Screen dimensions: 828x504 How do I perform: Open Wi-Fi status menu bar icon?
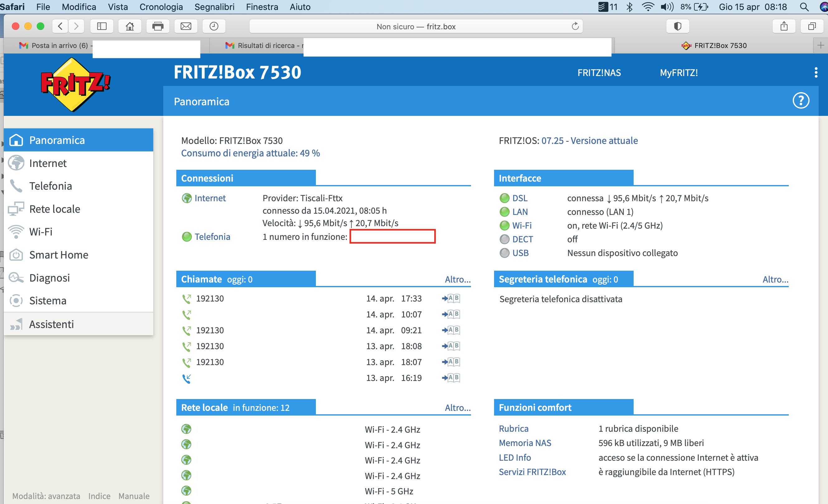648,7
